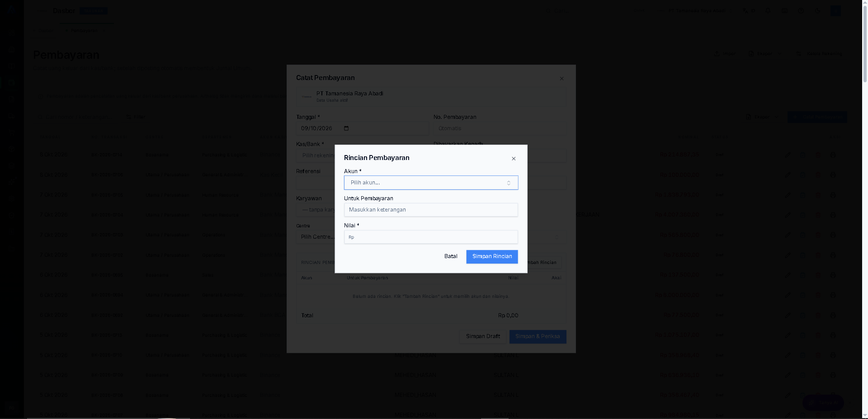Close the Catat Pembayaran dialog

coord(561,79)
